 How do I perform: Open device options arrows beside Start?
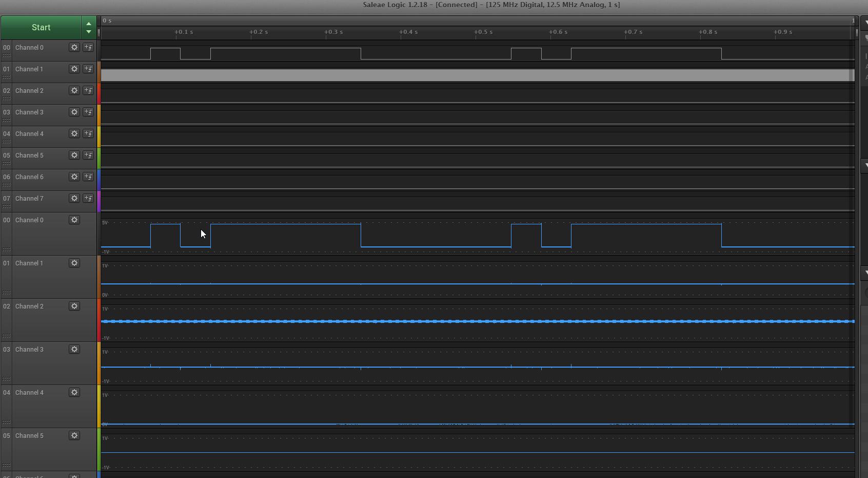89,28
